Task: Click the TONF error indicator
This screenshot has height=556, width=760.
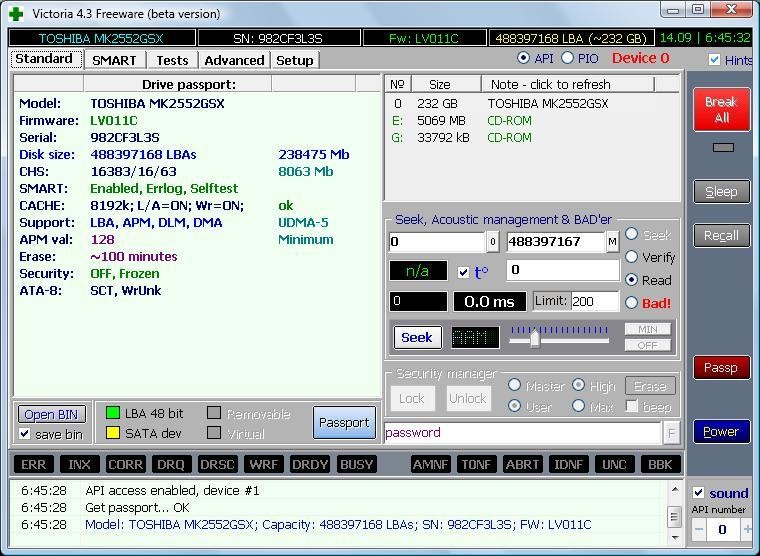Action: tap(476, 464)
